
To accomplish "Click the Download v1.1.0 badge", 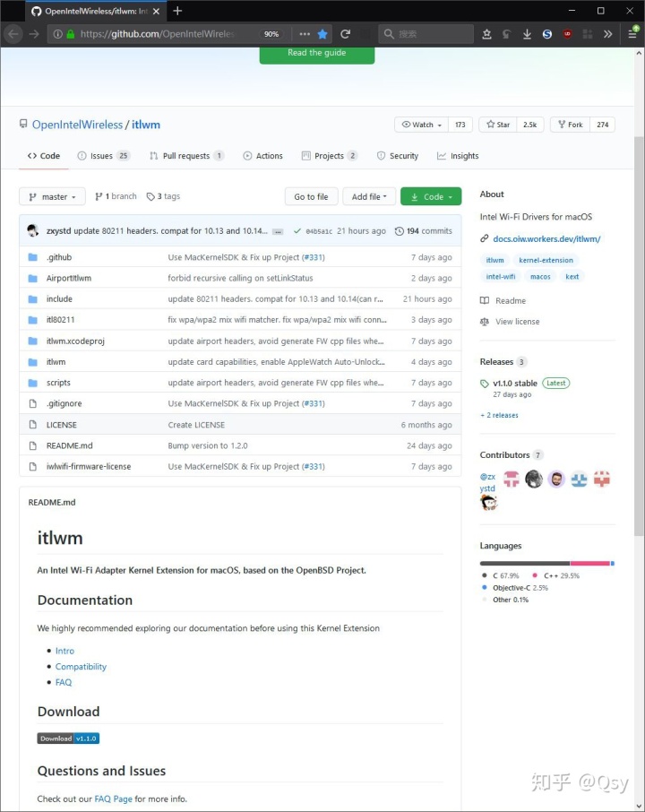I will [x=68, y=739].
